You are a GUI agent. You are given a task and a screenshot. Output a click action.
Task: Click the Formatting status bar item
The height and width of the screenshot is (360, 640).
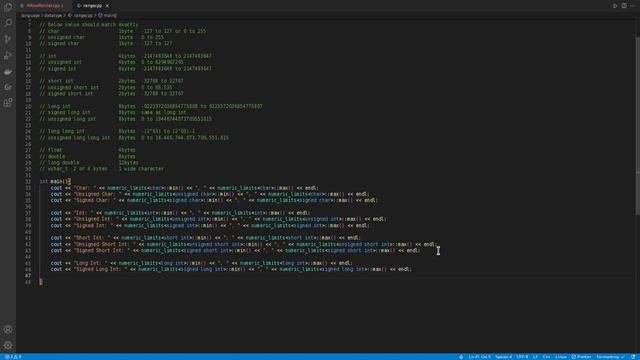(x=610, y=357)
